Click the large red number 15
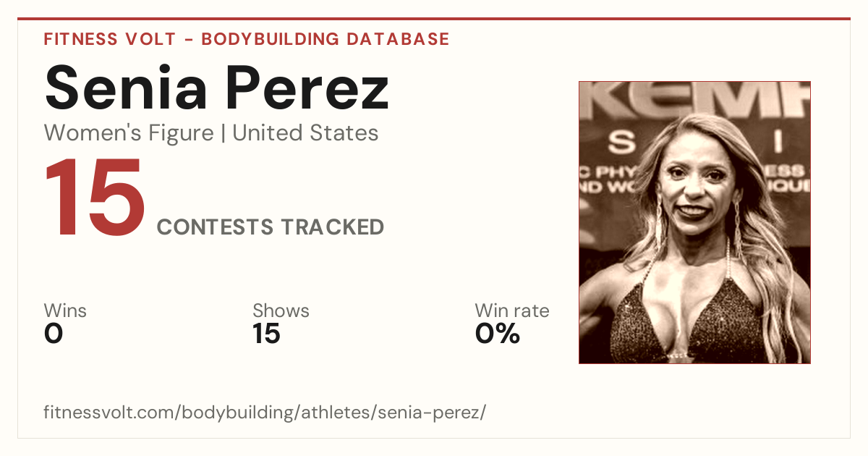 94,198
